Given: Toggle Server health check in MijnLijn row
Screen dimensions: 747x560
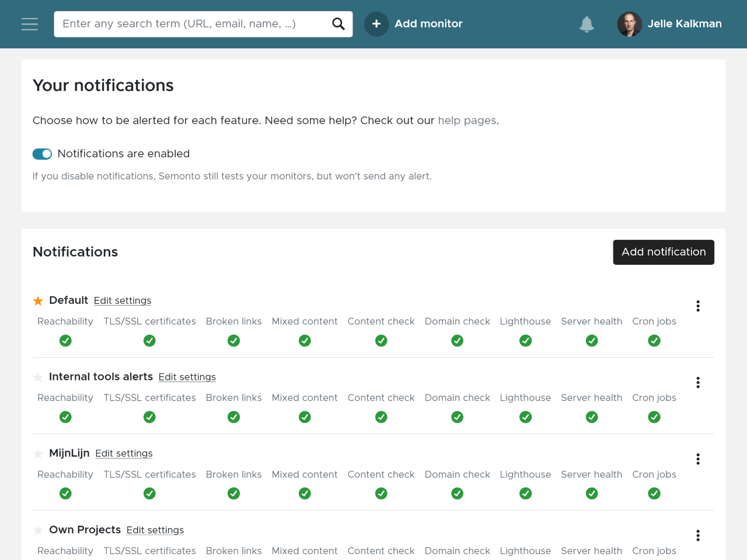Looking at the screenshot, I should point(592,494).
